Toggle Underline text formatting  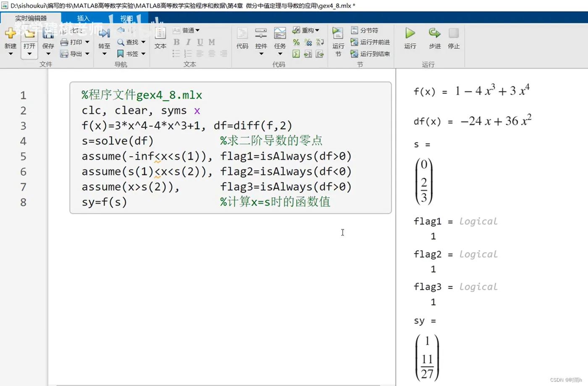click(200, 42)
